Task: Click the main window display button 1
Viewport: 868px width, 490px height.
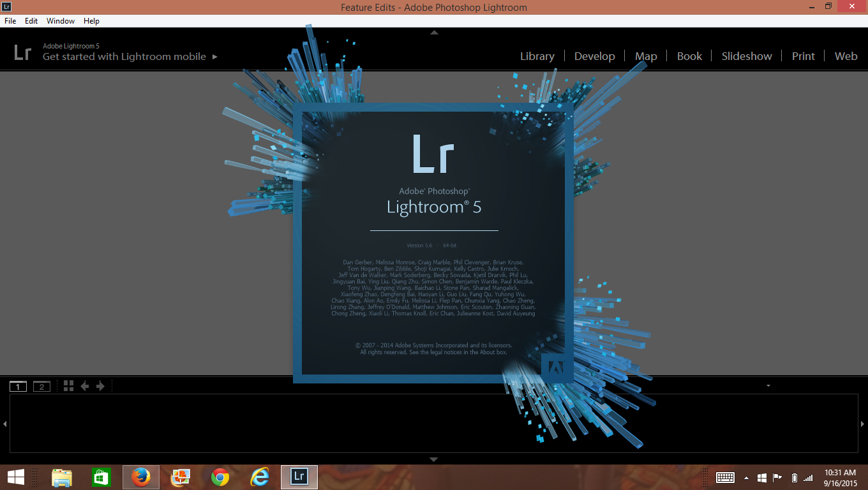Action: [x=18, y=386]
